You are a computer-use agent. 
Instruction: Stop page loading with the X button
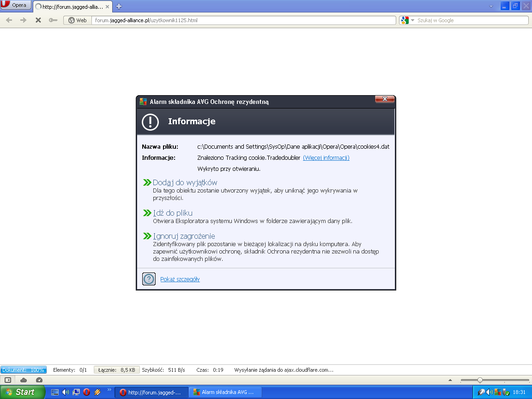click(38, 20)
